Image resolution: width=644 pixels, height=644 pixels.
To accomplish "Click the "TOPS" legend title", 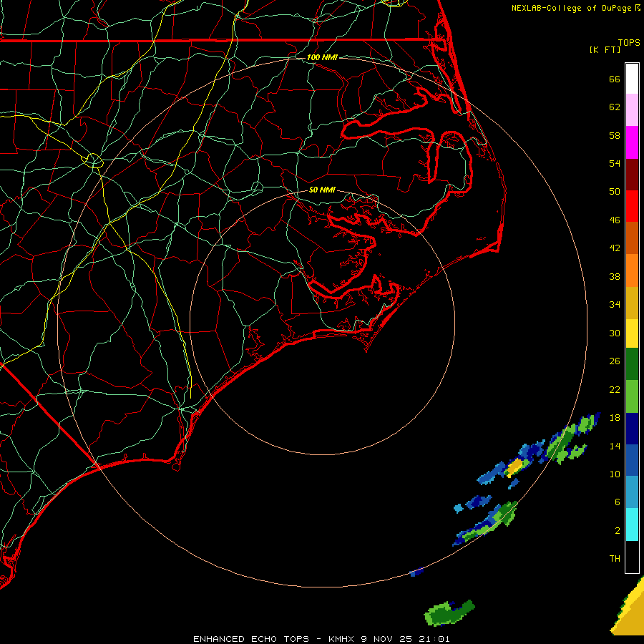I will coord(629,42).
